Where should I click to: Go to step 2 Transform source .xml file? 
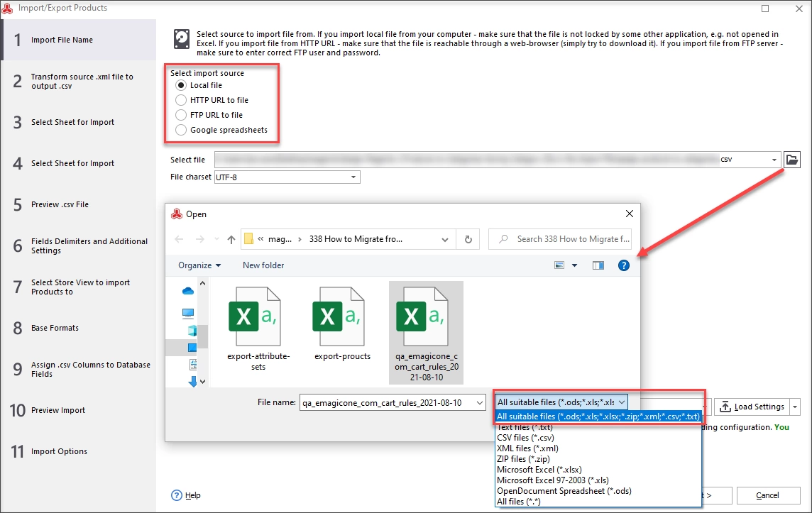tap(79, 82)
